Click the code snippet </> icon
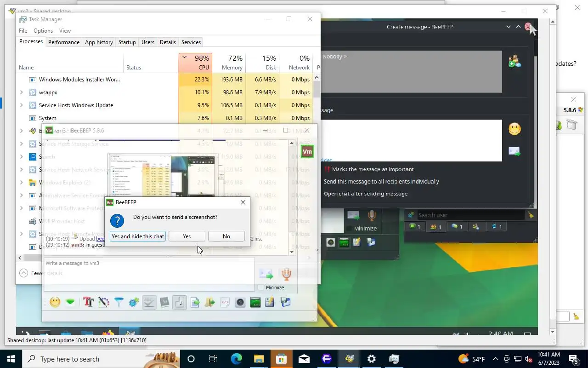 tap(225, 302)
